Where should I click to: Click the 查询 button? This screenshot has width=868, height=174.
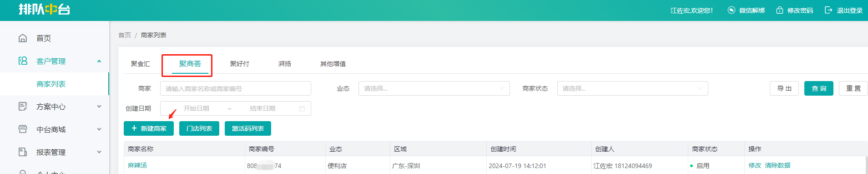click(819, 88)
